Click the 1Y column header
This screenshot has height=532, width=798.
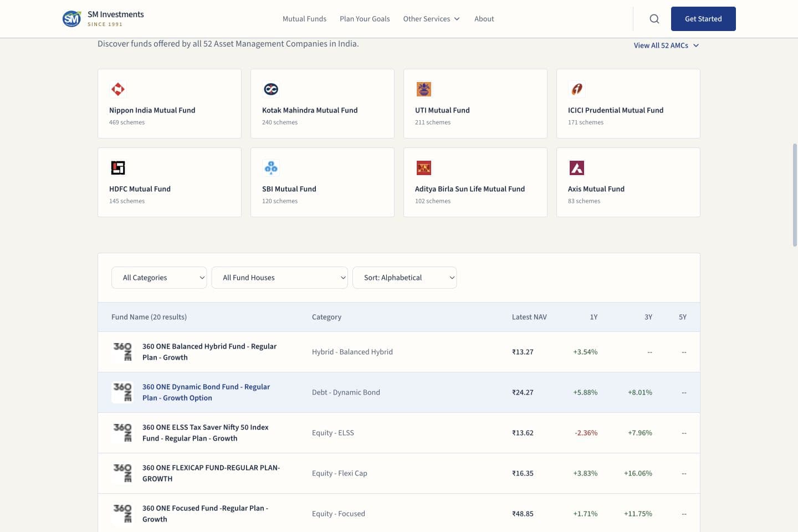(x=594, y=317)
